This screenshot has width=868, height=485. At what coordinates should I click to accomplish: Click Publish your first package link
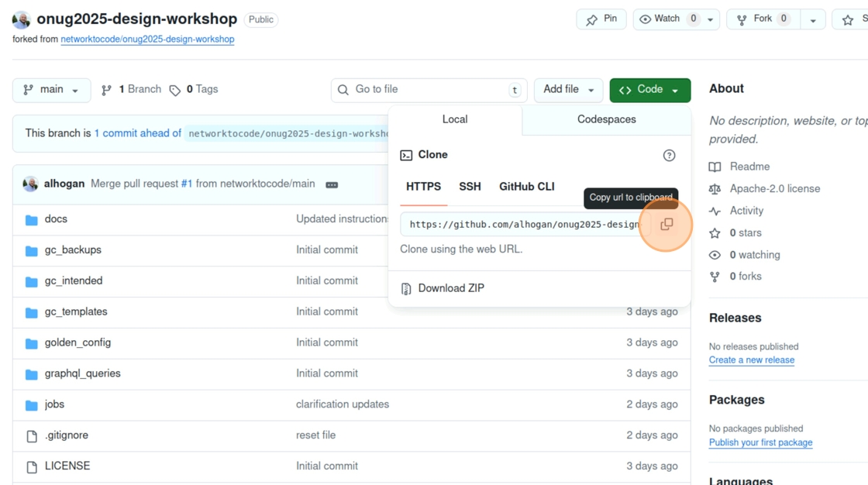(x=760, y=442)
